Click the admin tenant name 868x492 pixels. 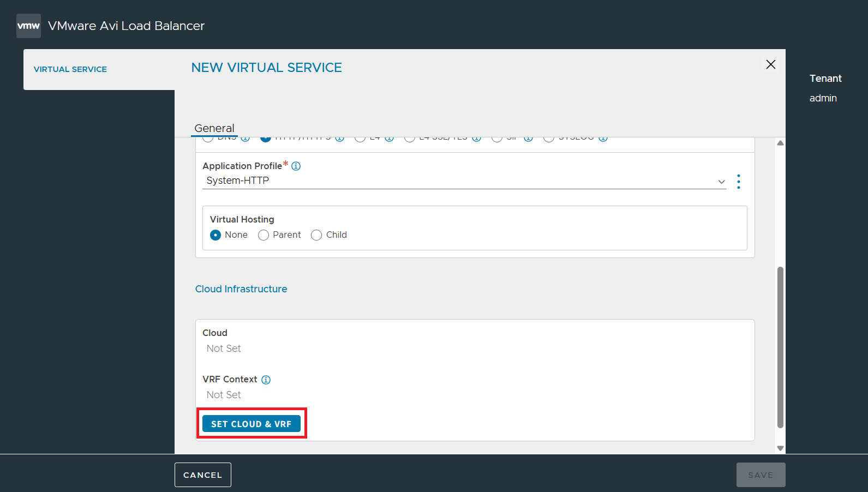click(x=823, y=98)
